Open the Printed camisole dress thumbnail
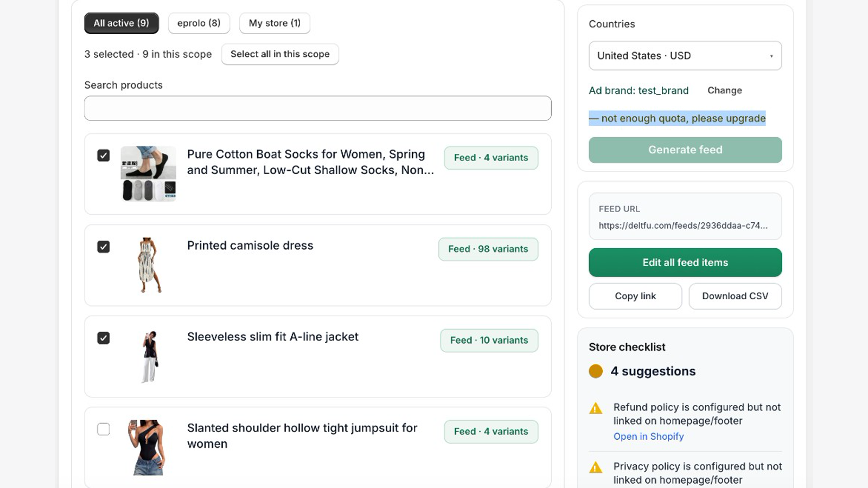Screen dimensions: 868x488 coord(149,265)
